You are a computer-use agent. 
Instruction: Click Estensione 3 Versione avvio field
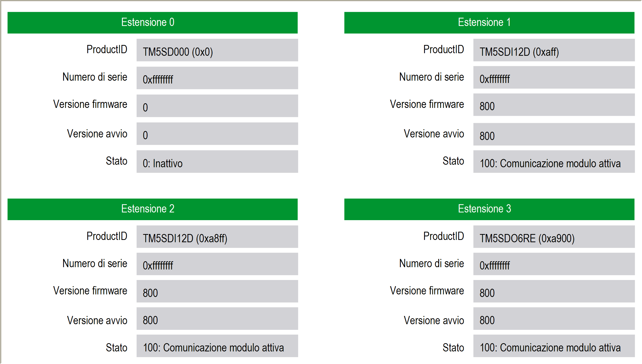click(554, 319)
